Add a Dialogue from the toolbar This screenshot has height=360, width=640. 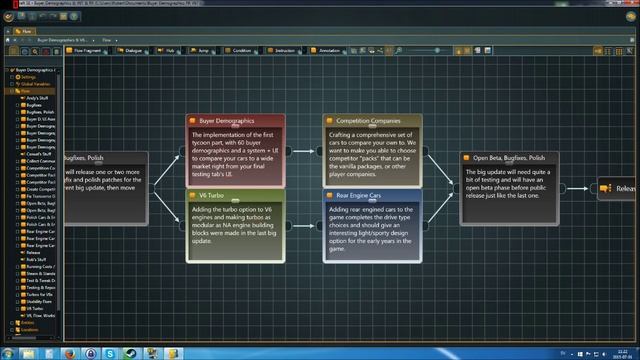coord(130,51)
